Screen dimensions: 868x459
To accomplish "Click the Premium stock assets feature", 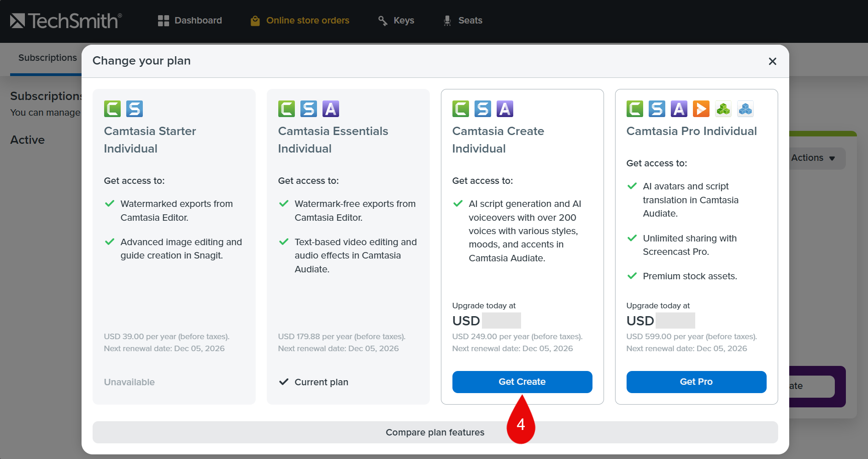I will tap(690, 277).
